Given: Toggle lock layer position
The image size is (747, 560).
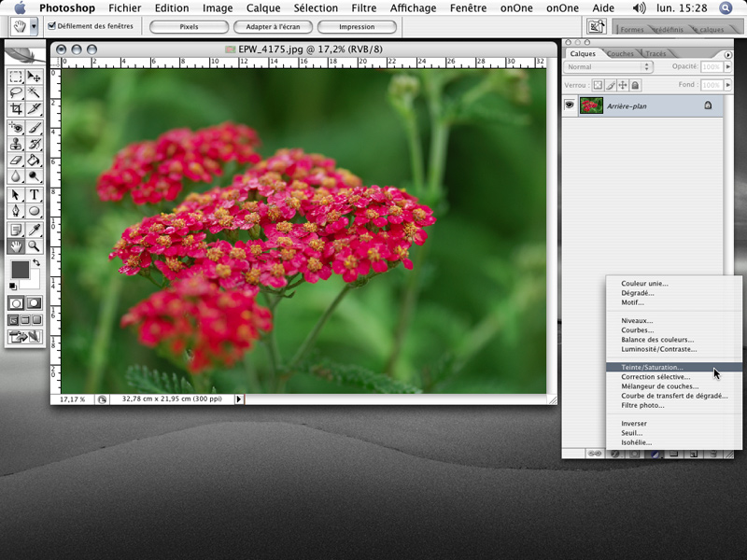Looking at the screenshot, I should pos(623,85).
